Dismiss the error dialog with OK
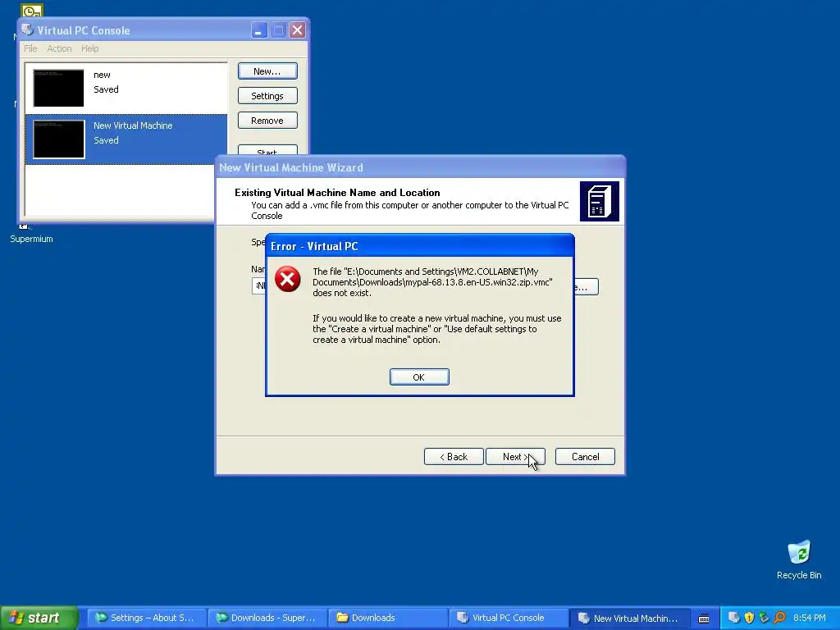The image size is (840, 630). (x=419, y=377)
